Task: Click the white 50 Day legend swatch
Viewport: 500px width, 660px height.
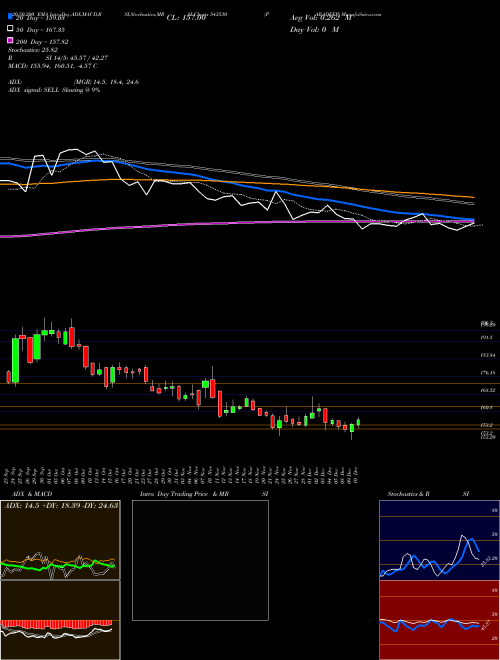Action: click(10, 29)
